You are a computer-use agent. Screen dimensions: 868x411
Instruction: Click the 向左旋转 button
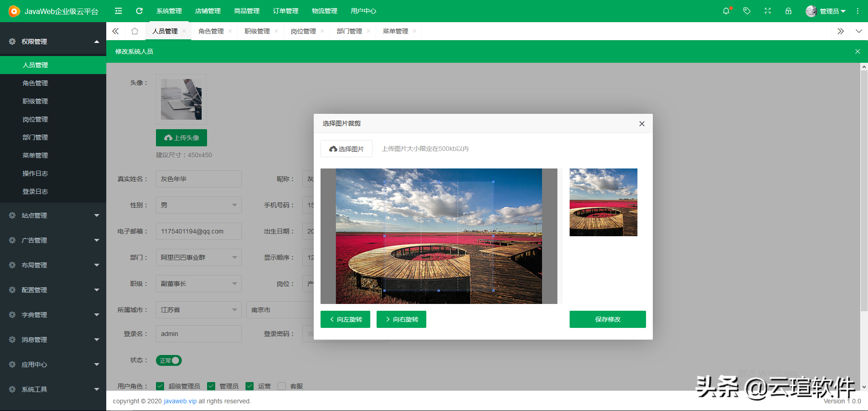(345, 319)
